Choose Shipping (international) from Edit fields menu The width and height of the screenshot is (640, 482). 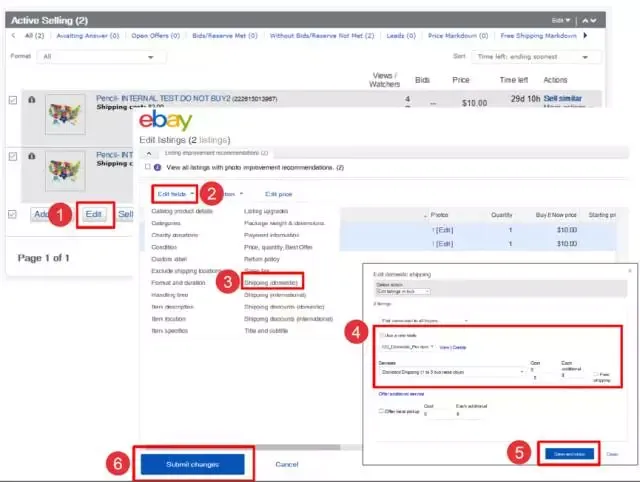tap(275, 295)
